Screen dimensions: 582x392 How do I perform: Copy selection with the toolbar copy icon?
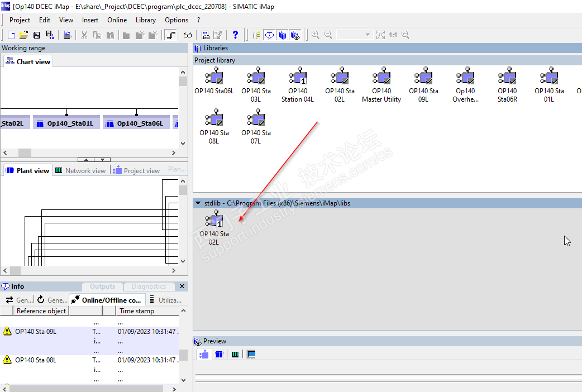tap(97, 35)
